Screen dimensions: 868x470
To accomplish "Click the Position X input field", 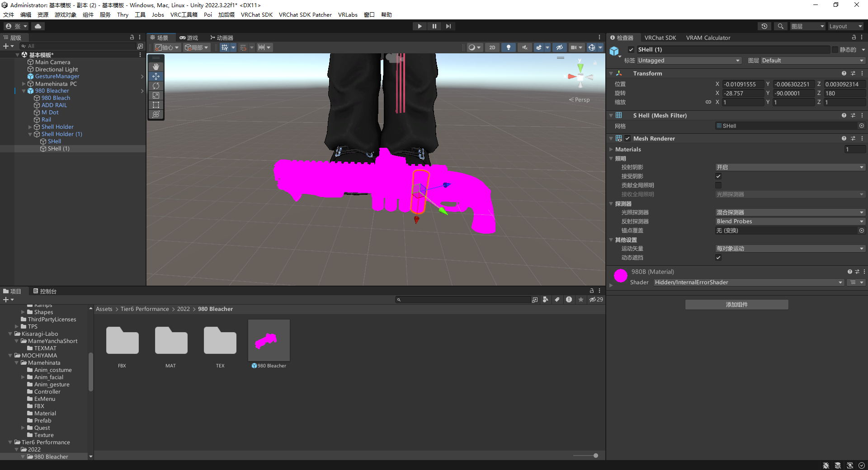I will pos(742,84).
